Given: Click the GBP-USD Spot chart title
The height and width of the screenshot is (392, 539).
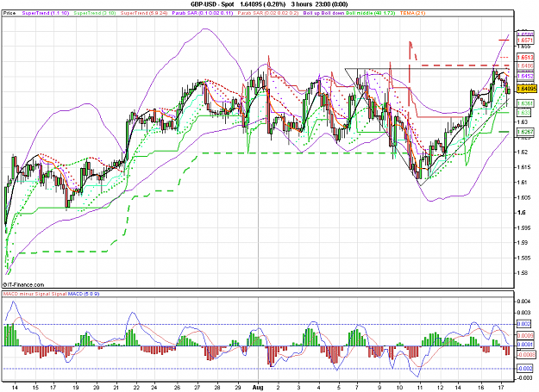Looking at the screenshot, I should tap(212, 4).
